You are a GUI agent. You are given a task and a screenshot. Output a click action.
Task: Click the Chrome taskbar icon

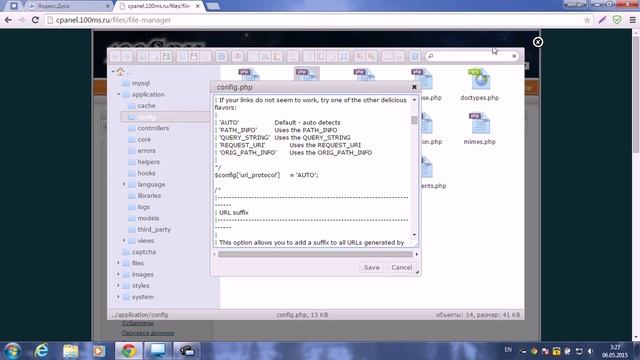pos(128,351)
